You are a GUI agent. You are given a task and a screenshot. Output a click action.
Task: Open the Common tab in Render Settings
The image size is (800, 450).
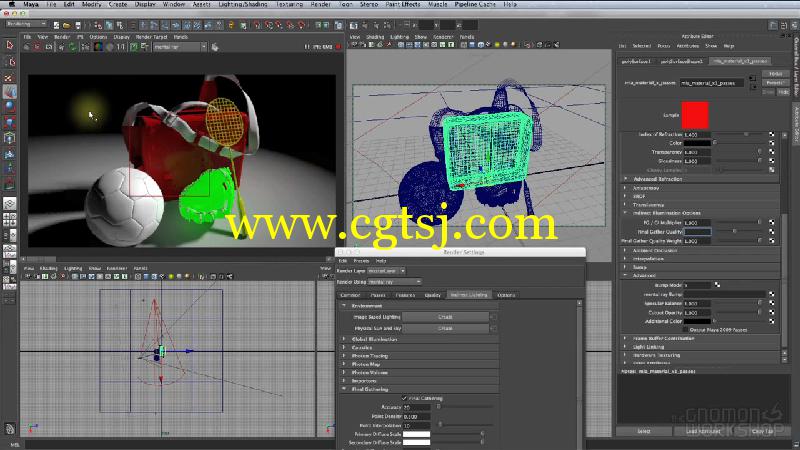[350, 295]
